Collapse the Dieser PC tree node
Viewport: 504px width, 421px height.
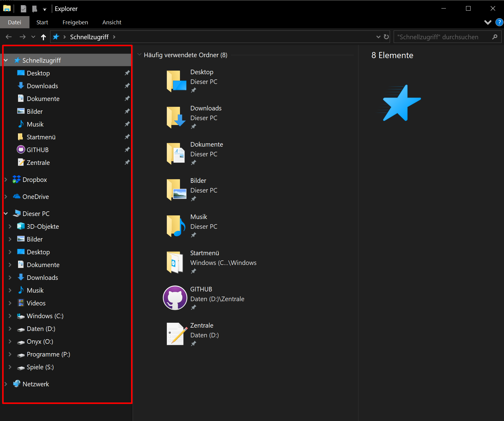click(x=5, y=213)
